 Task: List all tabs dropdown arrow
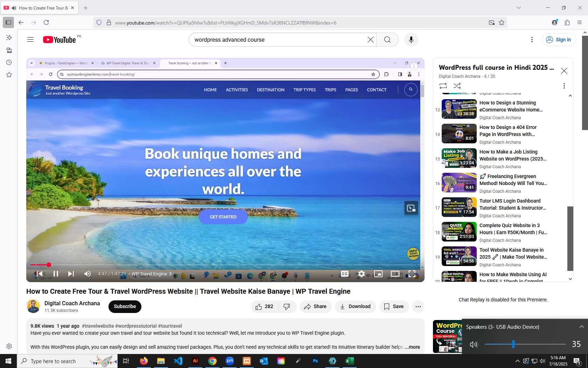click(x=519, y=8)
